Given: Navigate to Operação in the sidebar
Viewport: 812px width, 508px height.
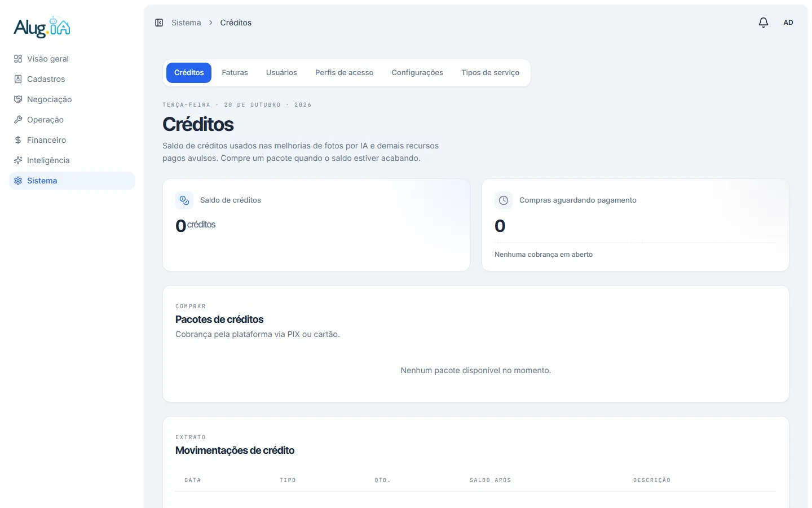Looking at the screenshot, I should tap(72, 120).
